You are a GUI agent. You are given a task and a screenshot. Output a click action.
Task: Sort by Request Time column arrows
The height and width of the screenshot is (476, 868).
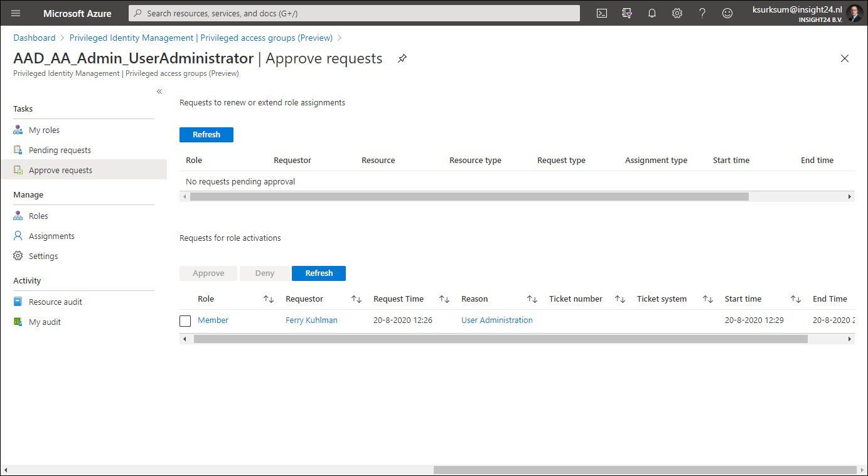click(x=444, y=299)
